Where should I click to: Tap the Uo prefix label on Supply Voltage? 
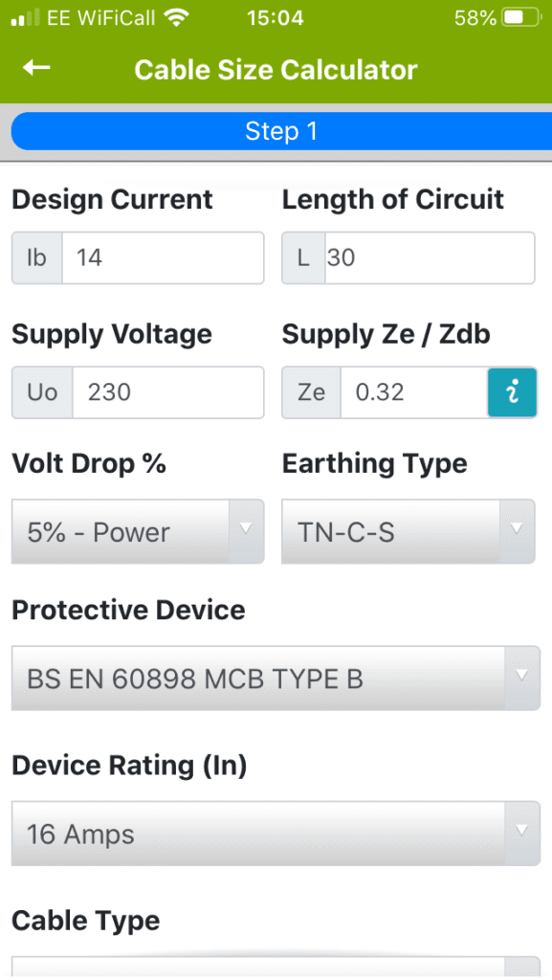pos(41,392)
